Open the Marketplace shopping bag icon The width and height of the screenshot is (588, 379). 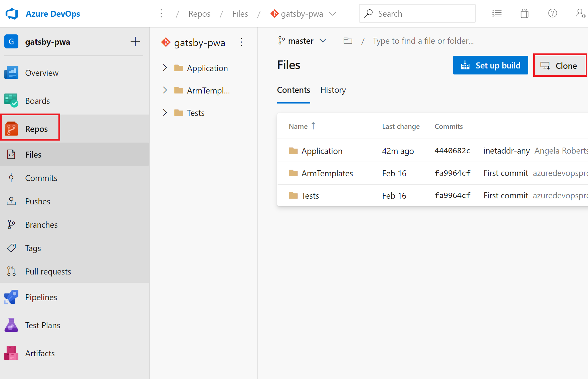click(x=524, y=14)
